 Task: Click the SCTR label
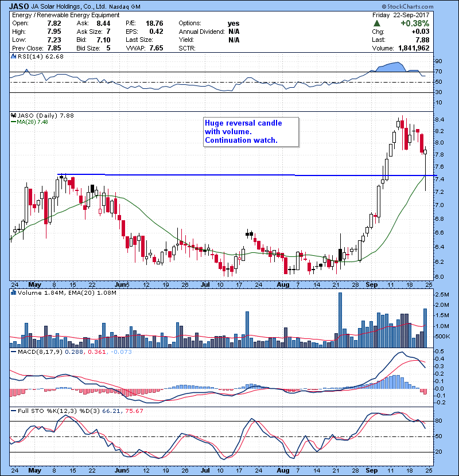click(x=187, y=48)
